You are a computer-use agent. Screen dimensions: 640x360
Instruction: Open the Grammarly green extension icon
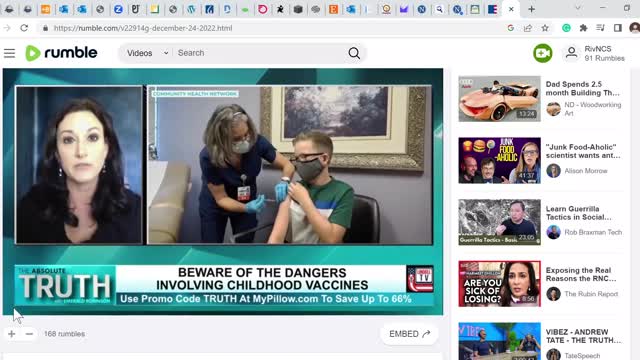click(x=566, y=28)
